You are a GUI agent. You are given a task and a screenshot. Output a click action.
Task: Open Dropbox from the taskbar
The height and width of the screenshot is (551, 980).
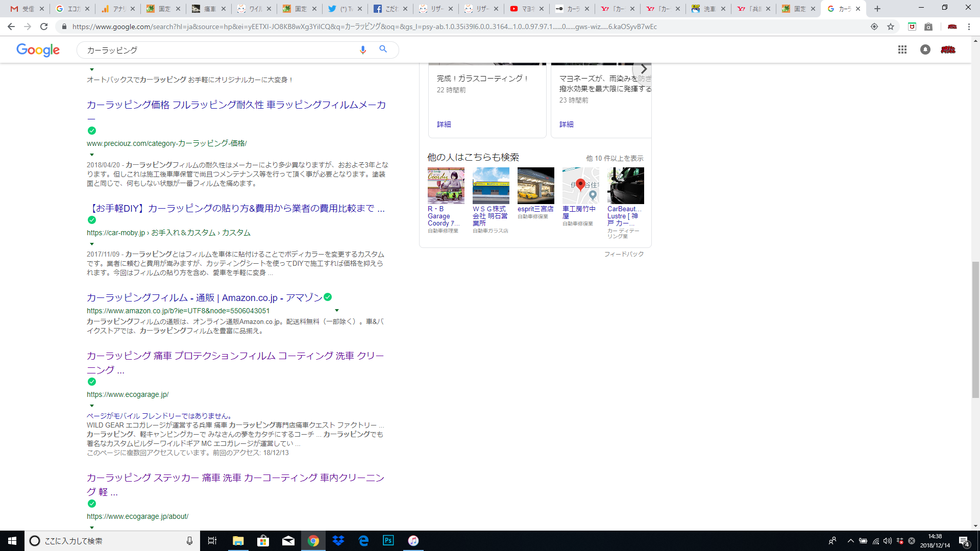(x=338, y=540)
